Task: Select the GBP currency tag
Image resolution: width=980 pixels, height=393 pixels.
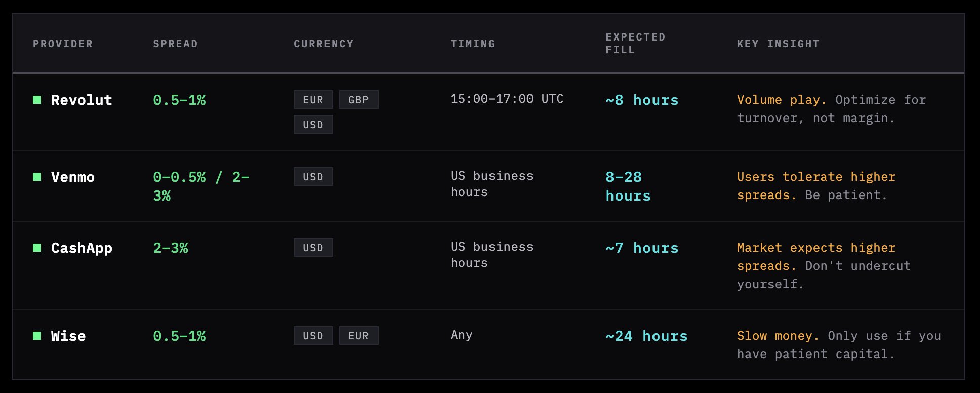Action: [x=358, y=100]
